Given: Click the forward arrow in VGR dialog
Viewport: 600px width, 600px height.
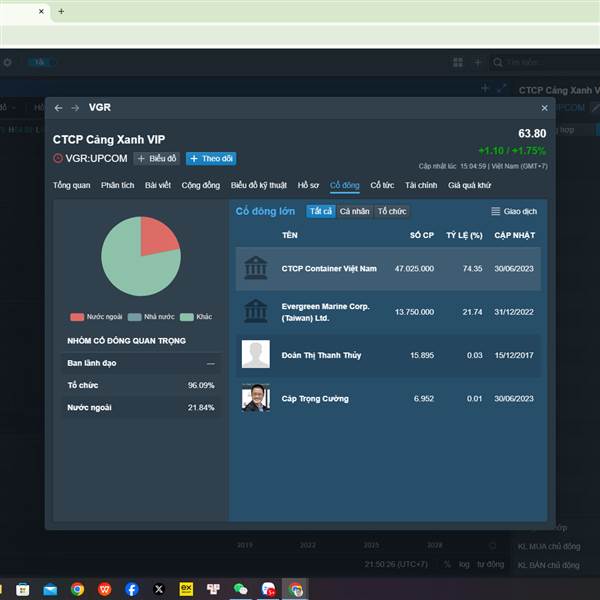Looking at the screenshot, I should point(74,108).
